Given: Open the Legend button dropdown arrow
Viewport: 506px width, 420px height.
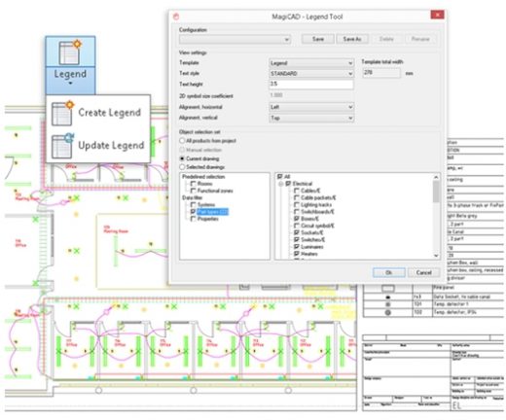Looking at the screenshot, I should coord(70,84).
